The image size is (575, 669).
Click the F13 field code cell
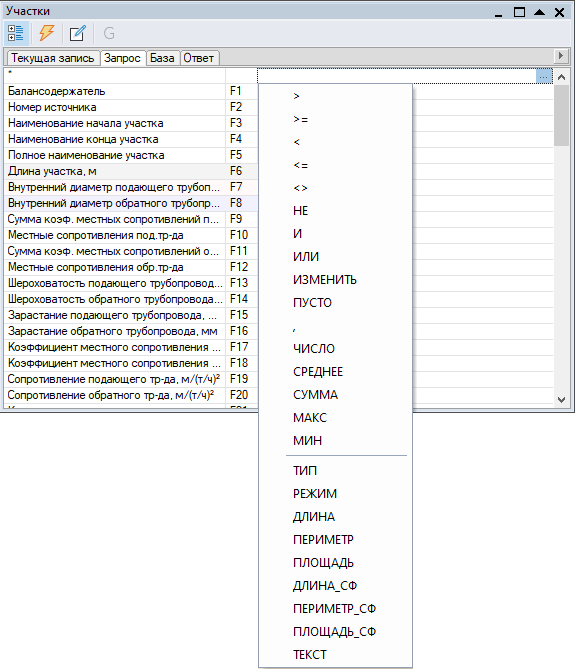click(241, 283)
